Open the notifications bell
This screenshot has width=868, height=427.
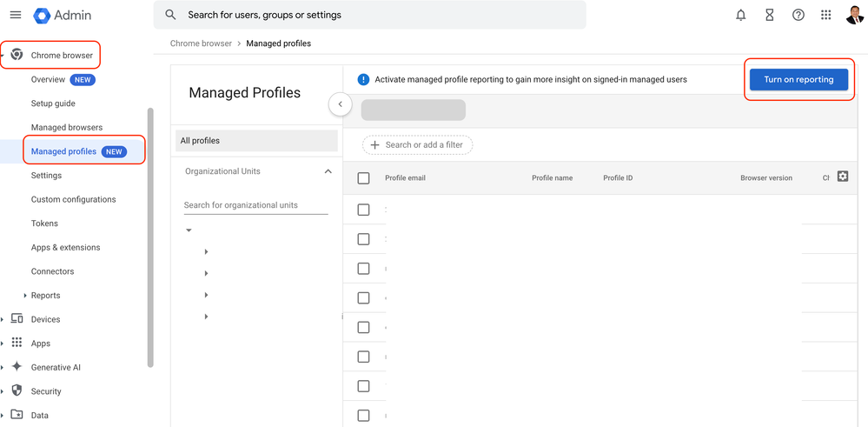740,16
